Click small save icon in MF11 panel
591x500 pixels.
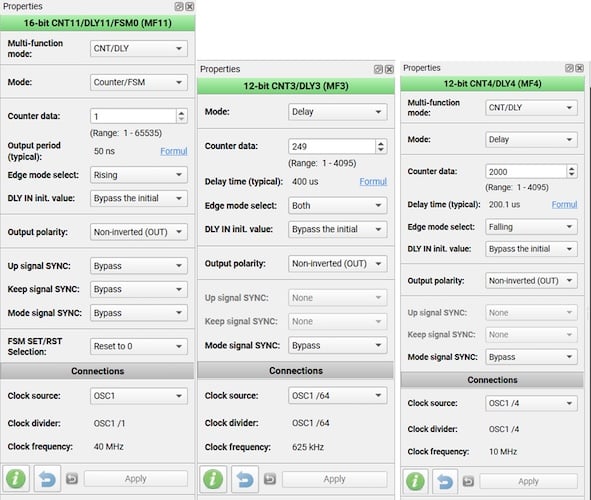coord(72,479)
